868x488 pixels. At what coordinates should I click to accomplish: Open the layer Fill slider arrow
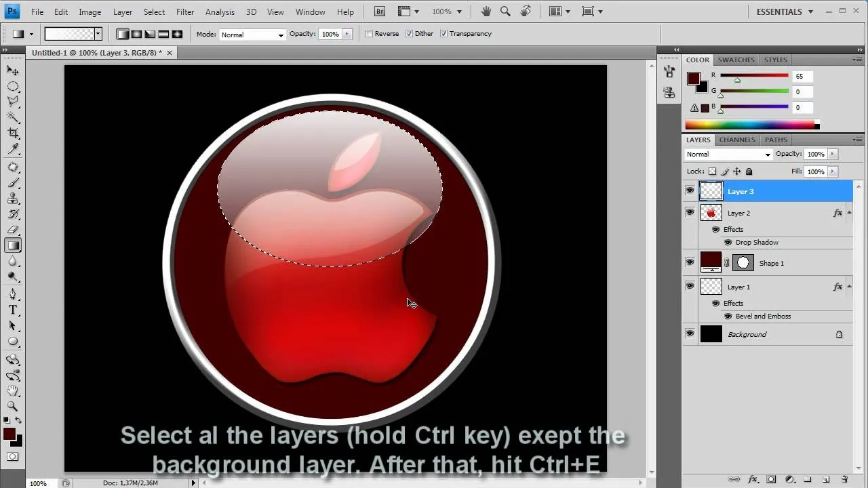[833, 171]
